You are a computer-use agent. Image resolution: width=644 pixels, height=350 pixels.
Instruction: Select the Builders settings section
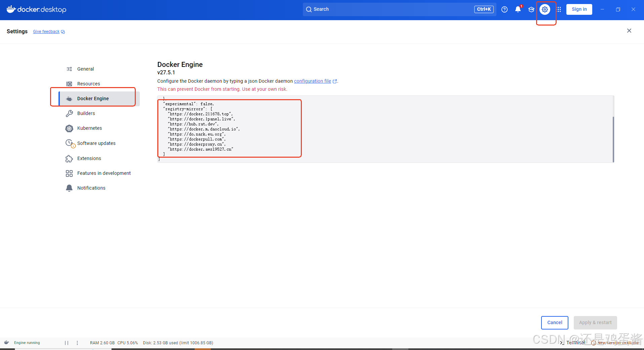(86, 113)
